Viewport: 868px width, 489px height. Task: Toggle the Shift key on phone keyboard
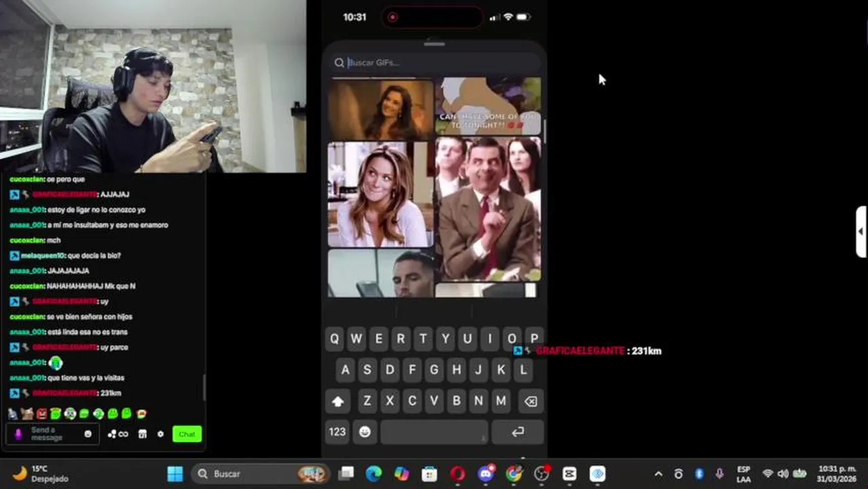[x=338, y=401]
